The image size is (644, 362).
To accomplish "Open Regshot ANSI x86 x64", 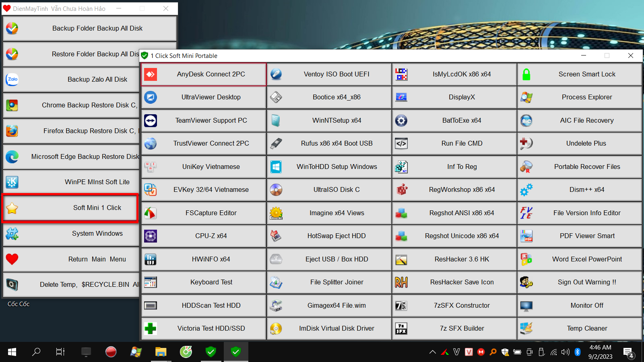I will tap(454, 213).
